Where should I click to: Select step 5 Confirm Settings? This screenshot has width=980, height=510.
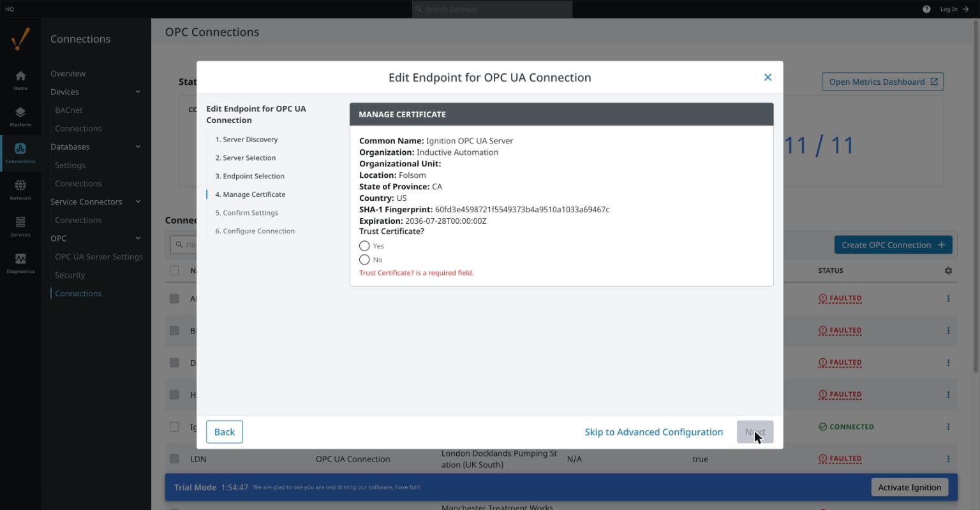point(246,213)
